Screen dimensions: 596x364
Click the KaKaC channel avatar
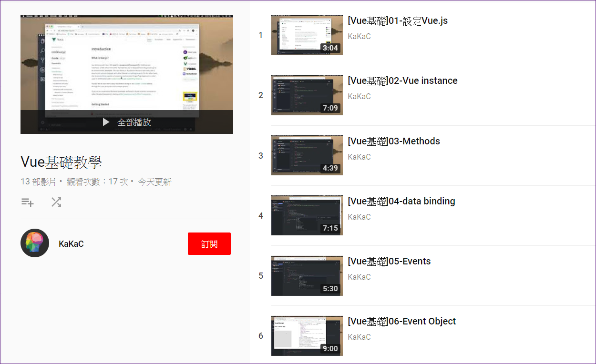[x=35, y=243]
